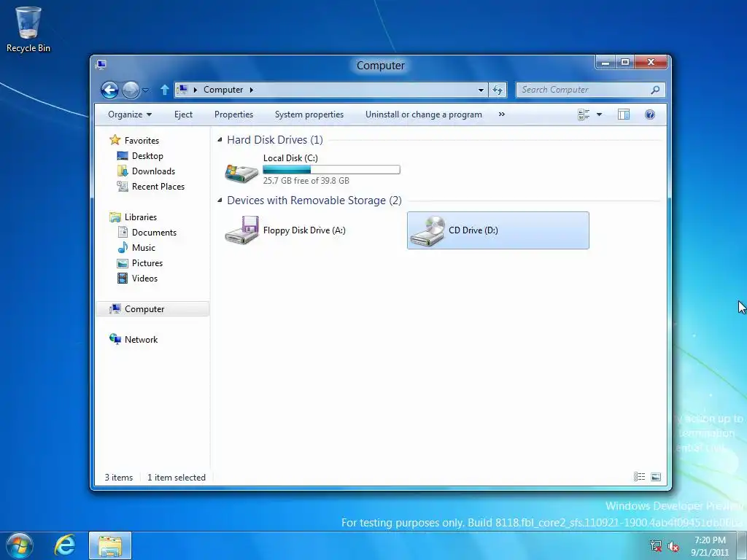Image resolution: width=747 pixels, height=560 pixels.
Task: Open the address bar history dropdown
Action: [481, 90]
